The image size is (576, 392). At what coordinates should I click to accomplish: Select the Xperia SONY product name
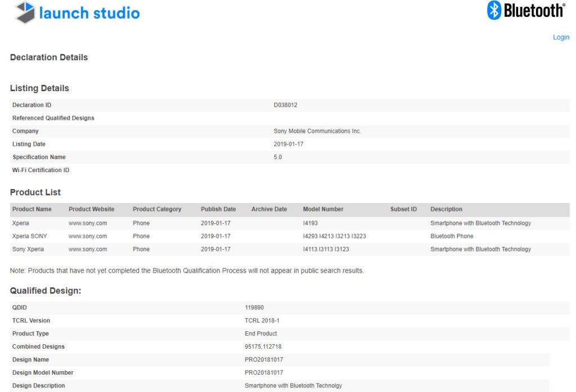point(29,236)
